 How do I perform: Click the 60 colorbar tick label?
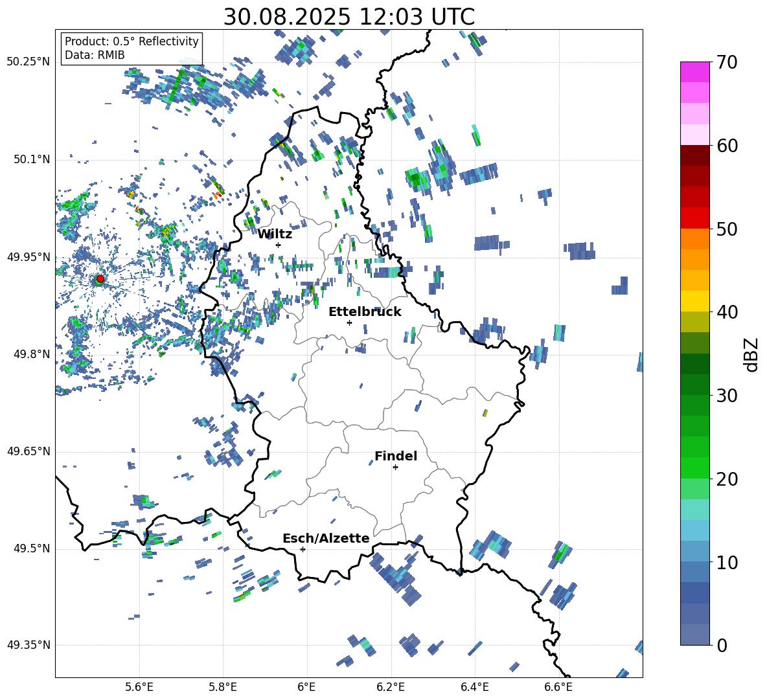click(x=727, y=146)
